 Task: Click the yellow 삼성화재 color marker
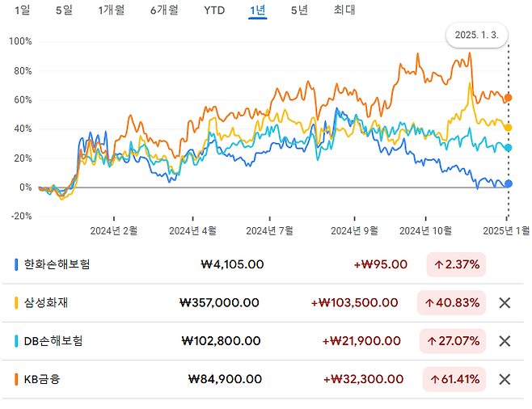17,303
